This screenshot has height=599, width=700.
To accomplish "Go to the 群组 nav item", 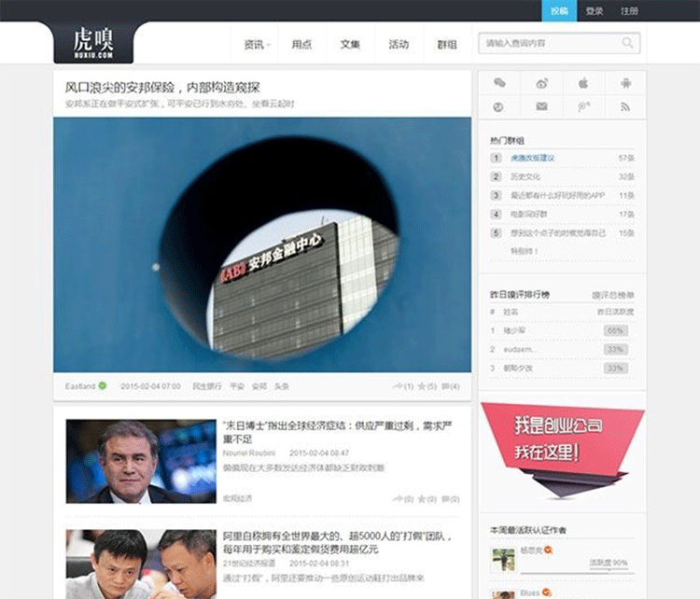I will click(x=447, y=44).
